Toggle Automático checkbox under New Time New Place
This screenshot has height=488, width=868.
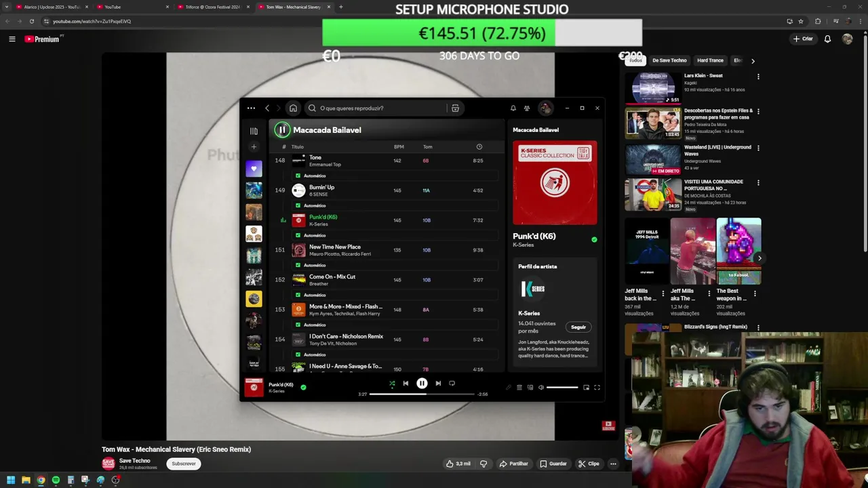tap(298, 265)
